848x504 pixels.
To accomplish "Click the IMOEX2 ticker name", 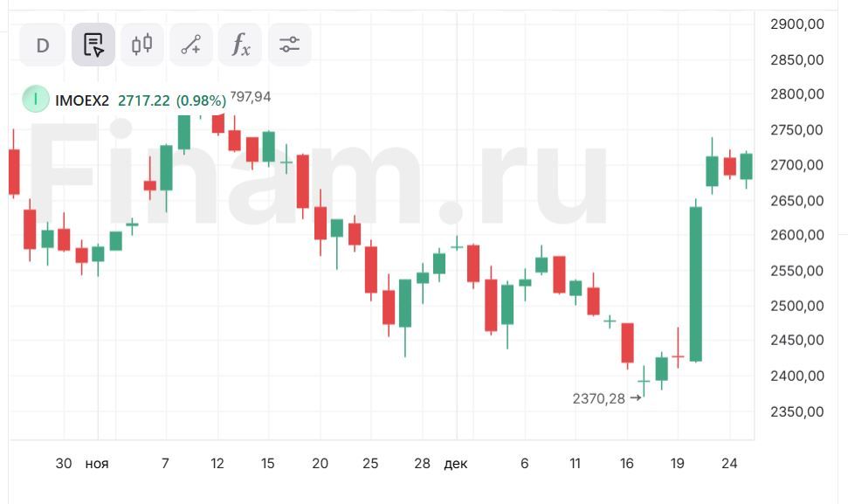I will [82, 100].
